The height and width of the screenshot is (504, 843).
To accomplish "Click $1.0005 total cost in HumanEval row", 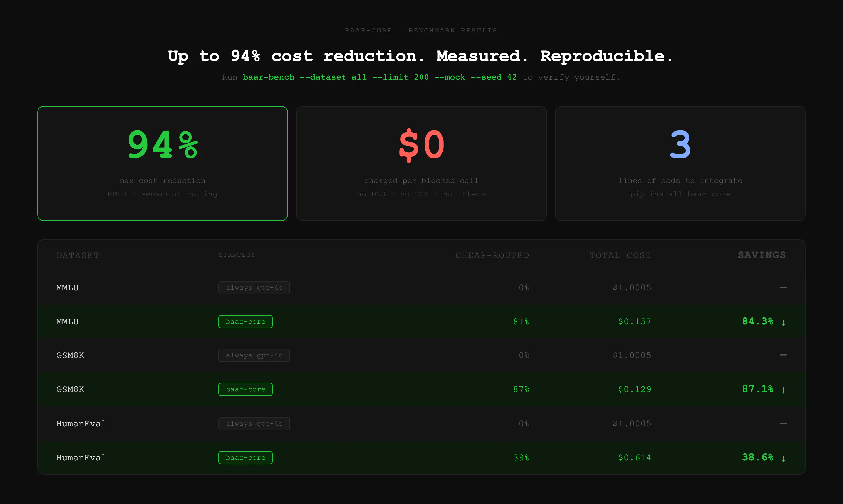I will coord(632,424).
